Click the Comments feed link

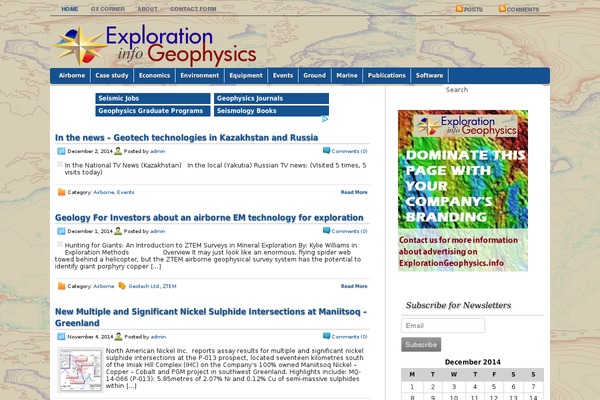tap(523, 9)
